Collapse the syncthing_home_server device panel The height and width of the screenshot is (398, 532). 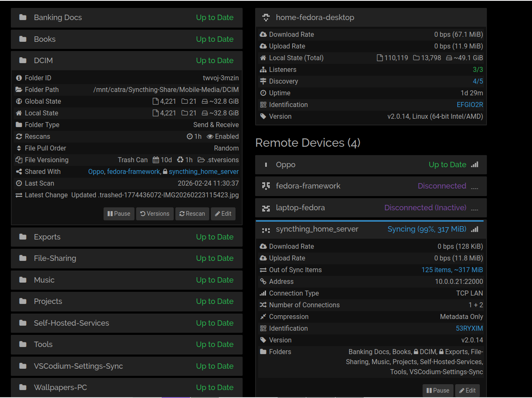(370, 230)
